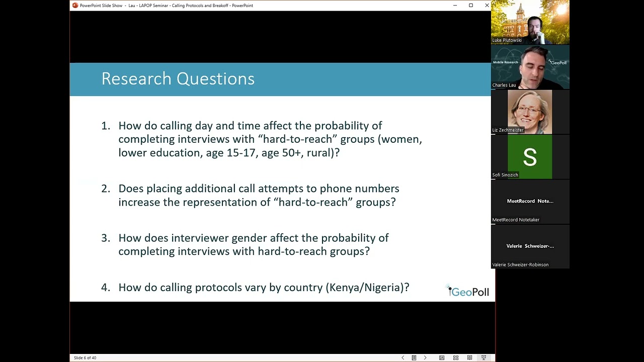Screen dimensions: 644x362
Task: Maximize the PowerPoint slide show window
Action: point(471,6)
